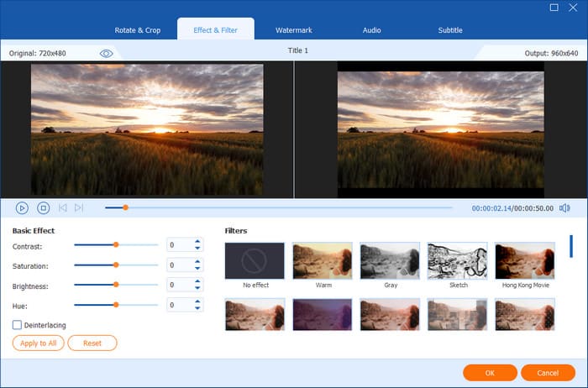This screenshot has height=388, width=588.
Task: Increase the Contrast value with up arrow
Action: 197,242
